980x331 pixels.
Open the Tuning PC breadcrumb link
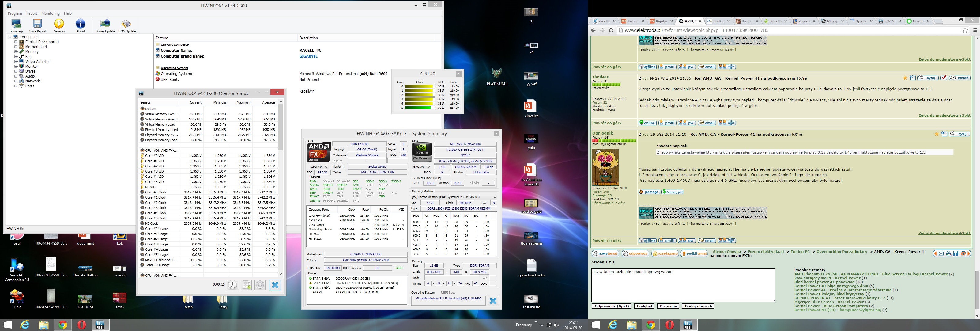(x=801, y=252)
